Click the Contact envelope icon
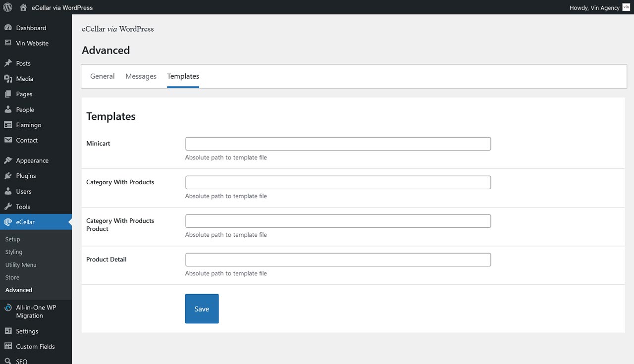 8,140
